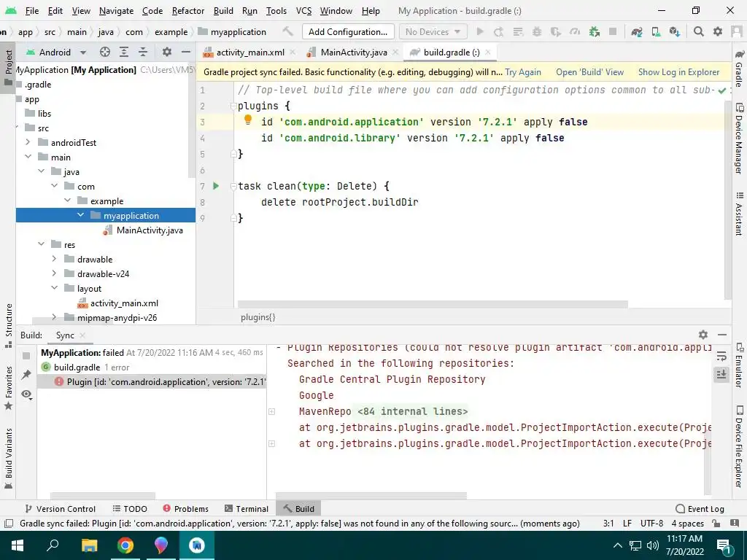
Task: Open Build panel settings gear
Action: 703,334
